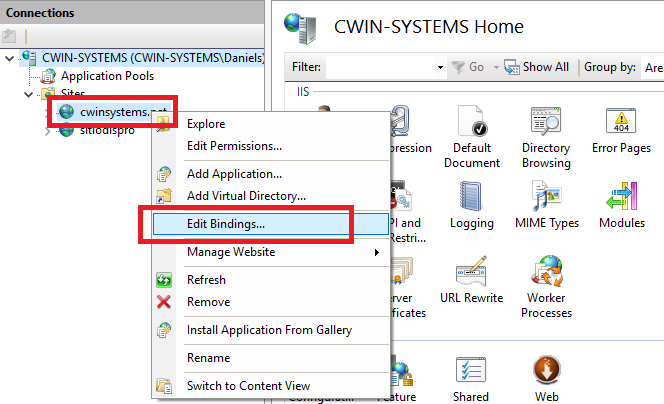
Task: Choose Edit Bindings... from context menu
Action: point(225,224)
